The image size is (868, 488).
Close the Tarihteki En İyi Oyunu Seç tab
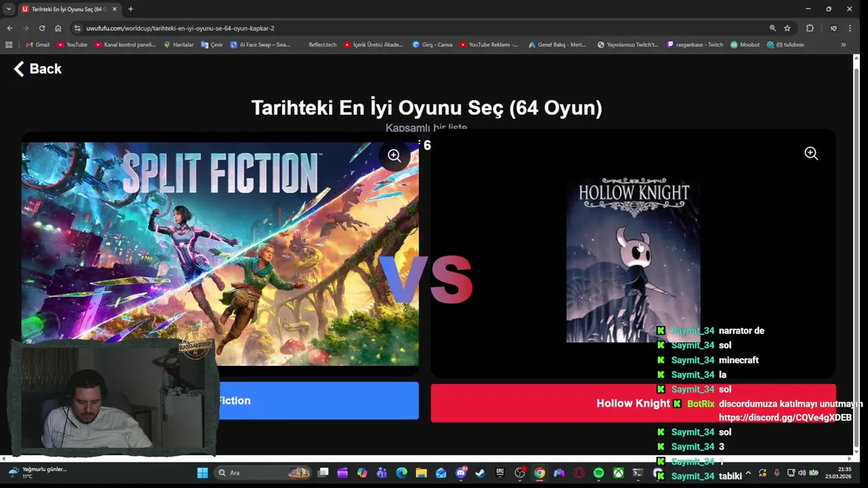(114, 9)
